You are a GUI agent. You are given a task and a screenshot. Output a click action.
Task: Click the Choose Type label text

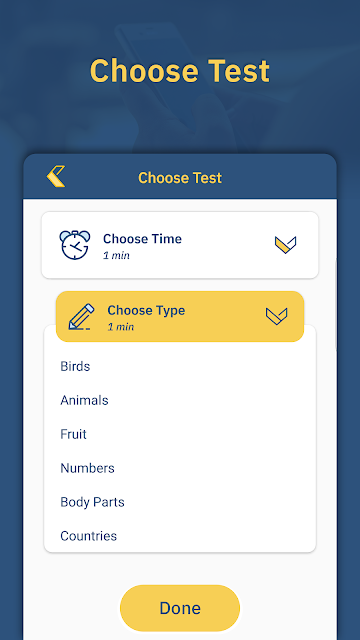[146, 310]
